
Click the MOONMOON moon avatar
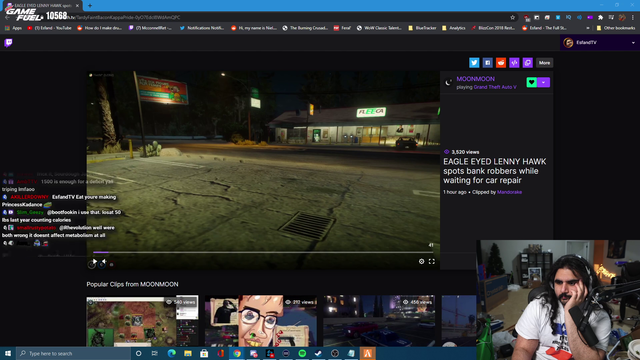[x=449, y=82]
